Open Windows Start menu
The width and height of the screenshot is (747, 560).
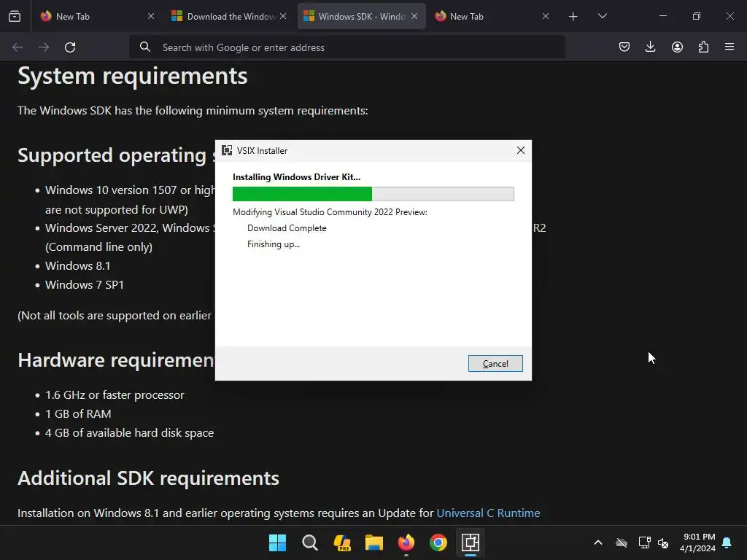click(277, 542)
